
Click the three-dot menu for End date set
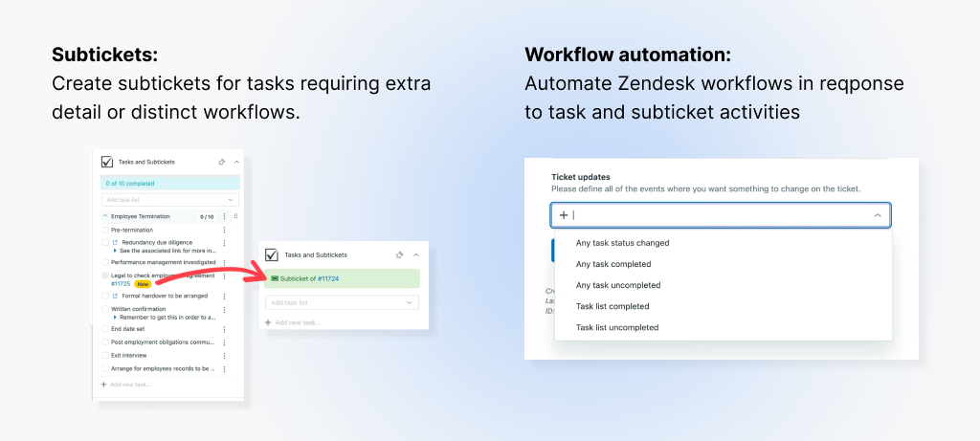pos(224,328)
